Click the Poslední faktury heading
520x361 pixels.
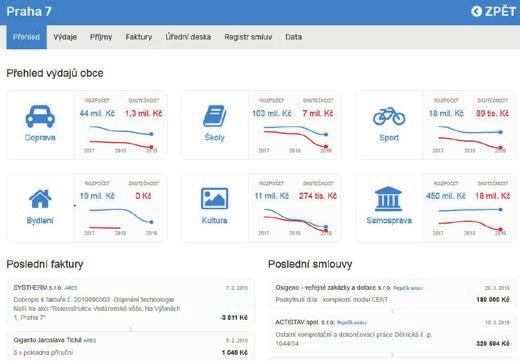tap(45, 264)
